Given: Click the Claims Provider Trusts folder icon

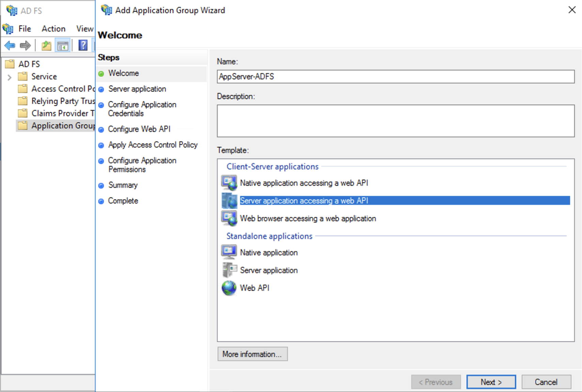Looking at the screenshot, I should (23, 113).
